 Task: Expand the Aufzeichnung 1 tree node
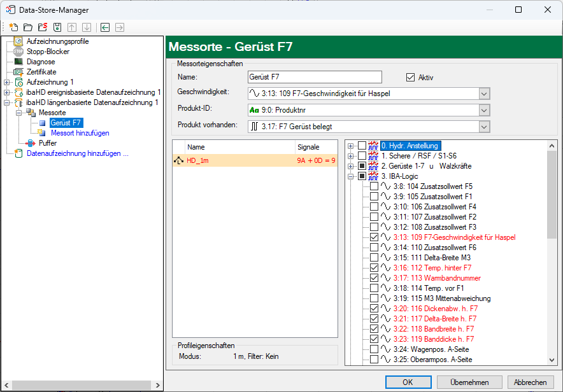tap(6, 82)
